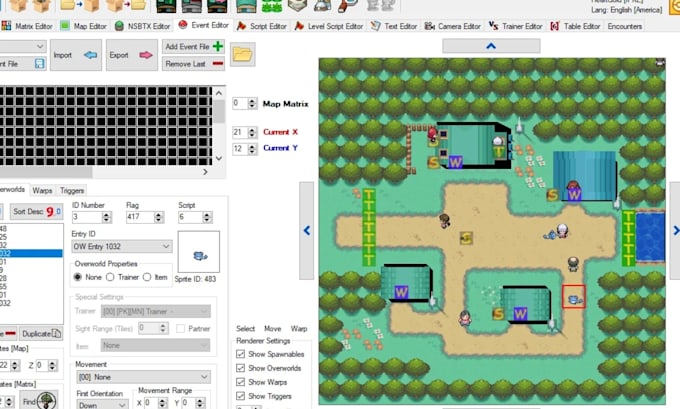Adjust the Sight Range stepper
The height and width of the screenshot is (409, 680).
[163, 328]
